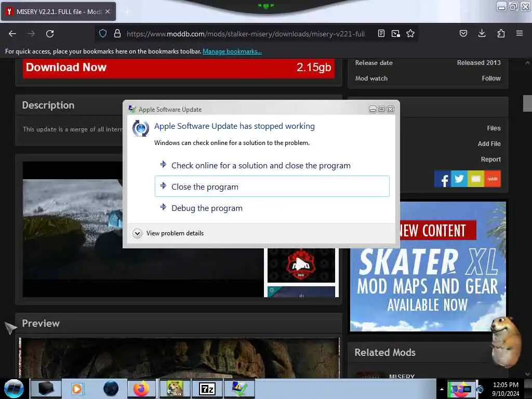Click the Description section heading
532x399 pixels.
point(48,105)
